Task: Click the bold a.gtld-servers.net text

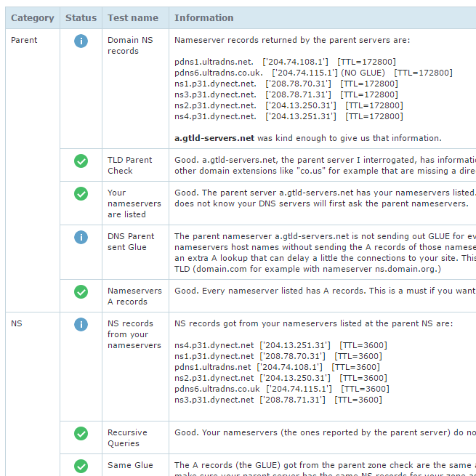Action: (214, 138)
